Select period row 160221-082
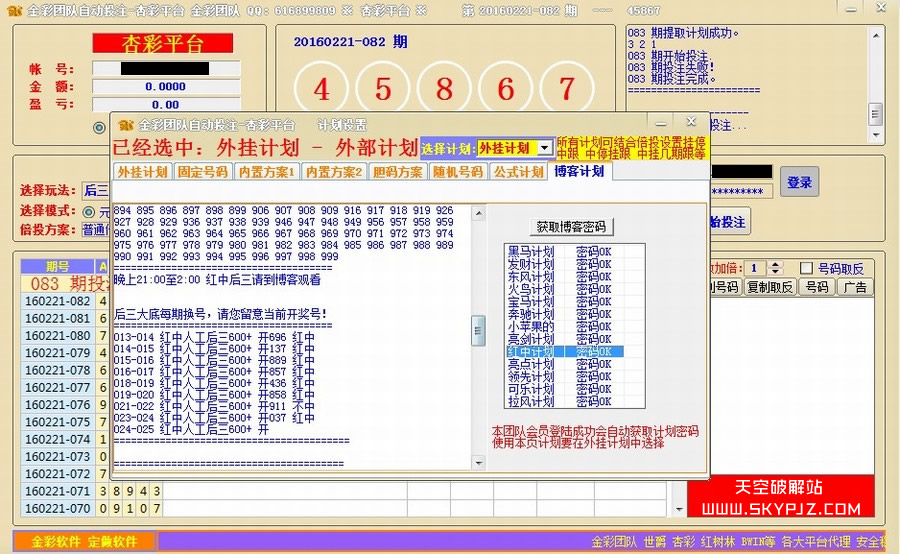This screenshot has width=900, height=554. [x=58, y=301]
